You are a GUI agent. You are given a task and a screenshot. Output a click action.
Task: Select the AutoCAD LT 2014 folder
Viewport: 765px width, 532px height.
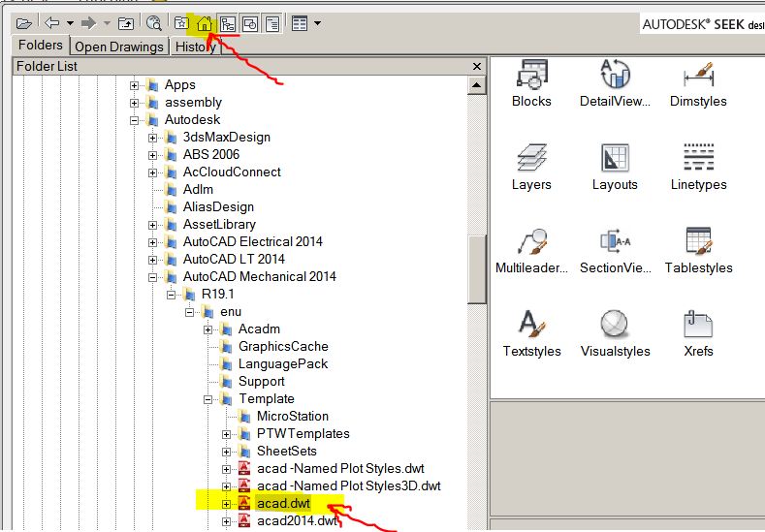tap(234, 259)
